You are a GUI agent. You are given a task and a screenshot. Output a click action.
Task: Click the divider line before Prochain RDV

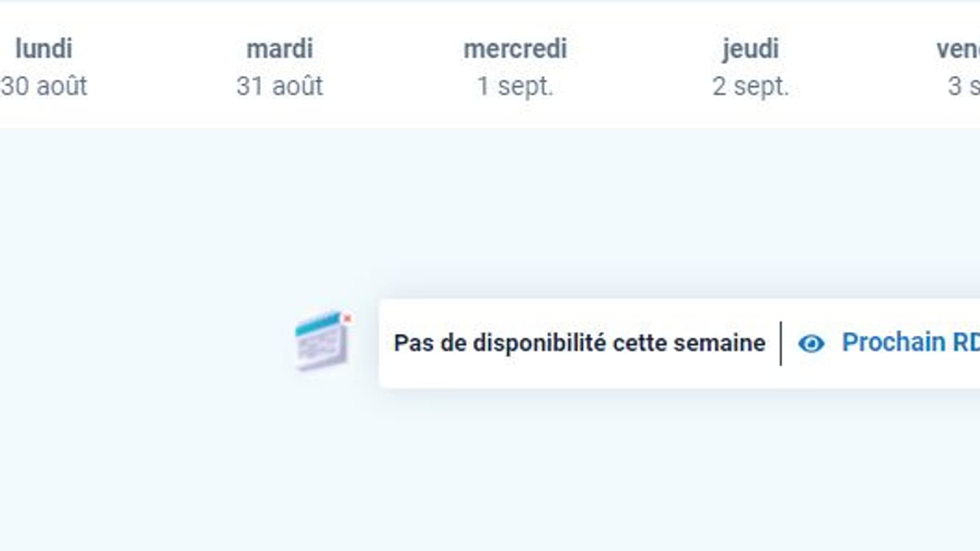(x=781, y=343)
